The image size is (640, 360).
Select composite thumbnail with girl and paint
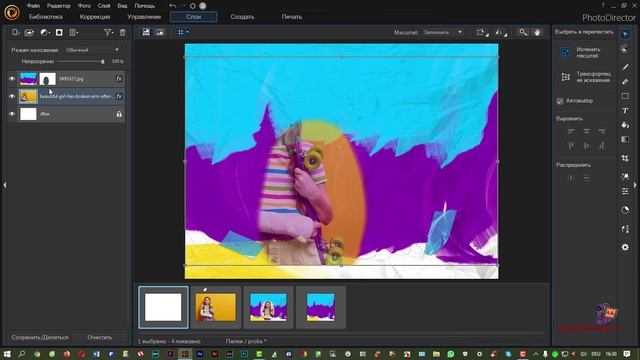(x=268, y=307)
